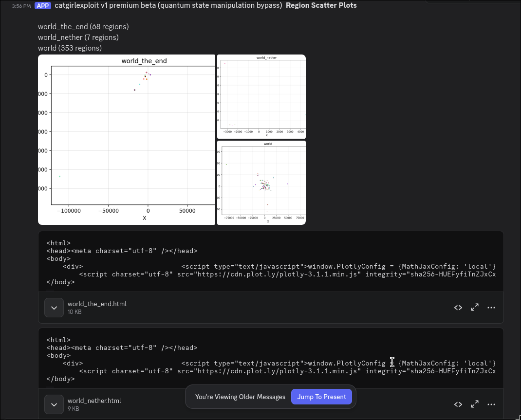Viewport: 521px width, 420px height.
Task: Open more options for world_nether.html
Action: pyautogui.click(x=491, y=404)
